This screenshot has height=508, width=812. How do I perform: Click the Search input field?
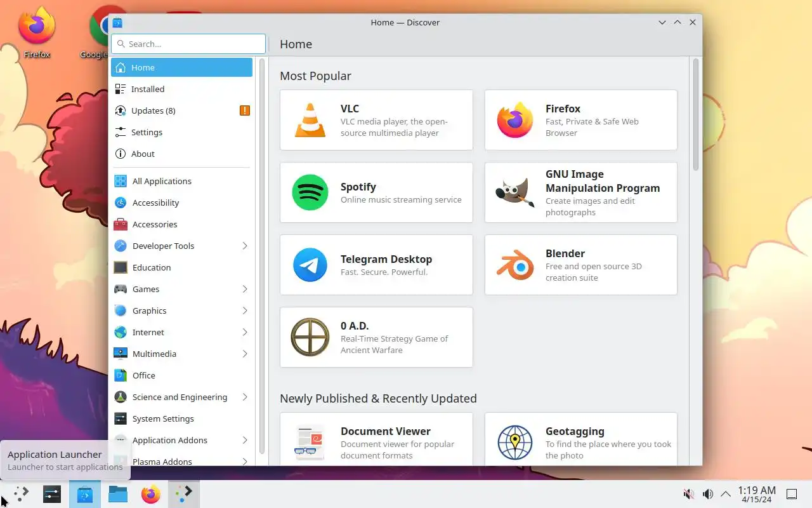188,44
